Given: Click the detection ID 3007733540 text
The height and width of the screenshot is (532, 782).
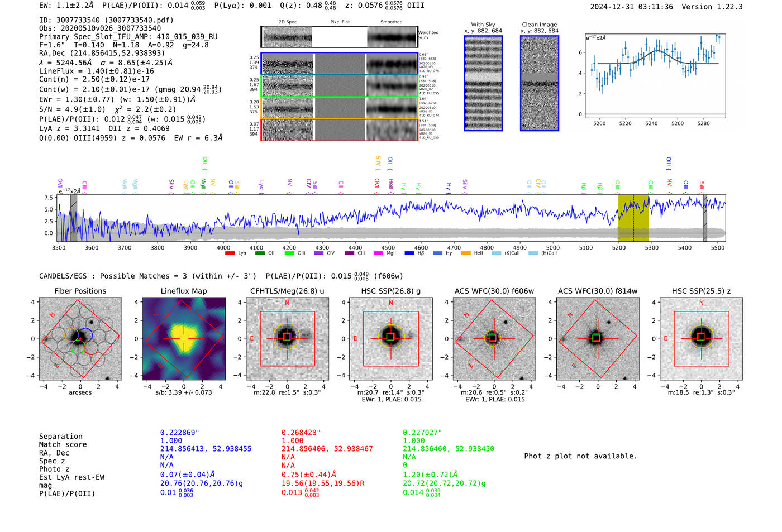Looking at the screenshot, I should 106,20.
